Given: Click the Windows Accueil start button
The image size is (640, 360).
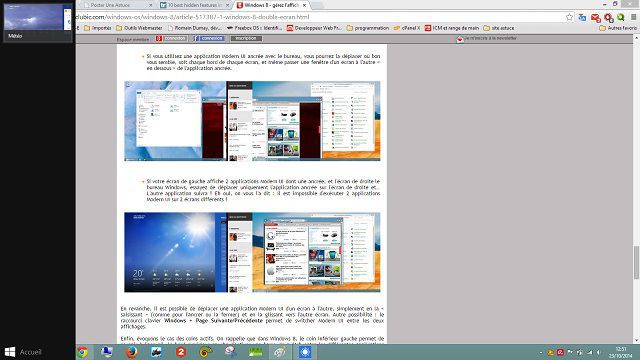Looking at the screenshot, I should point(23,352).
